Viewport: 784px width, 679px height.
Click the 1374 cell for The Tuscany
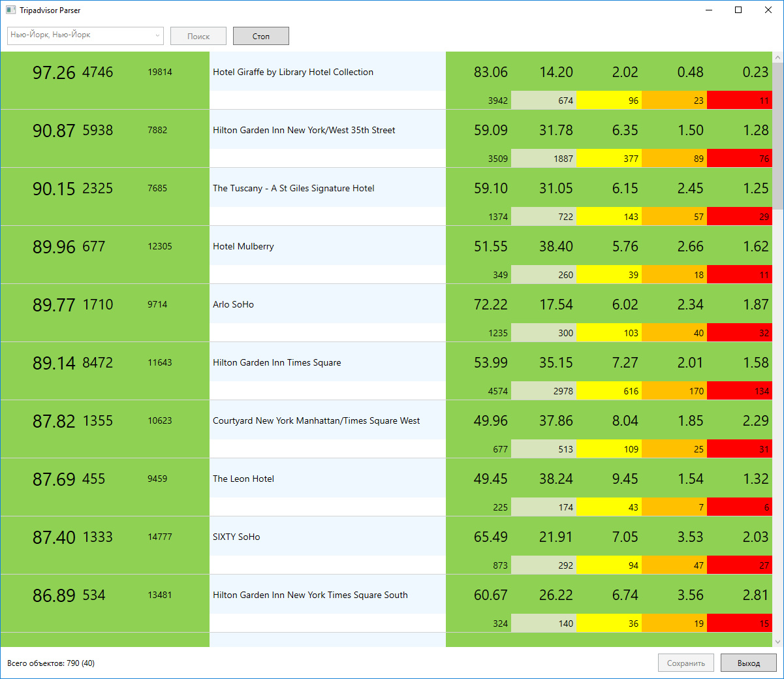pyautogui.click(x=478, y=216)
